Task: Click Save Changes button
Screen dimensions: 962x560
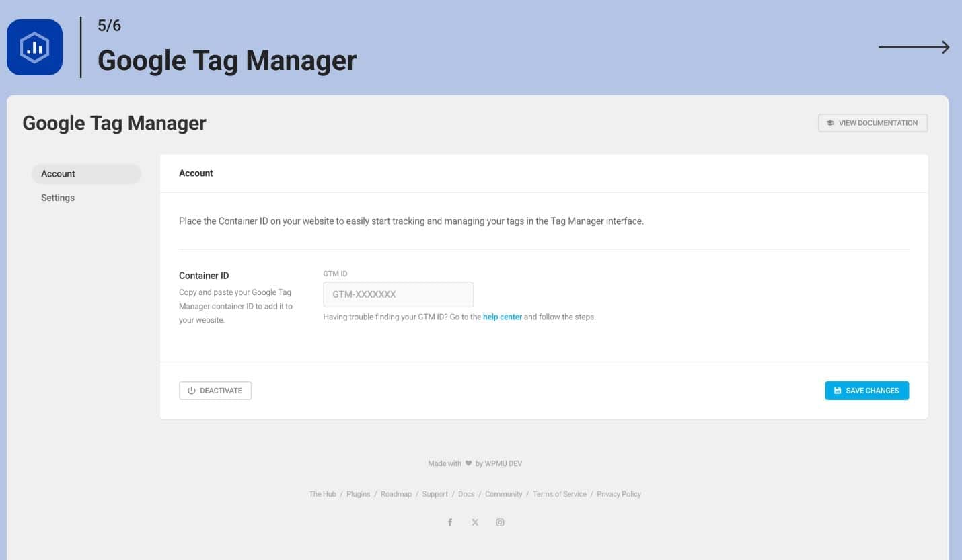Action: 866,391
